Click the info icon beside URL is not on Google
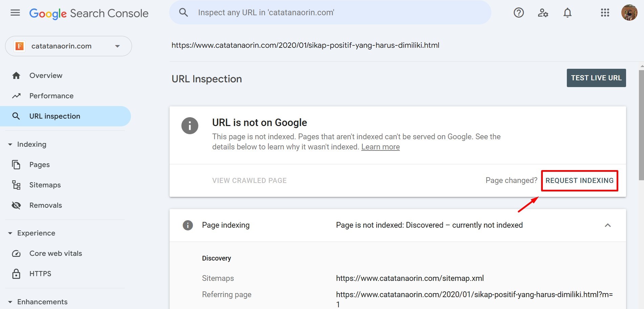This screenshot has width=644, height=309. (x=190, y=126)
